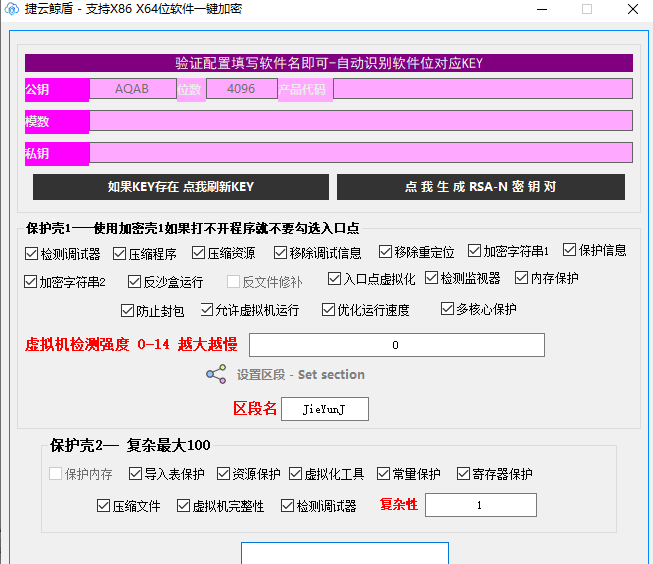The image size is (653, 564).
Task: Minimize the 捷云鲸盾 window
Action: point(542,9)
